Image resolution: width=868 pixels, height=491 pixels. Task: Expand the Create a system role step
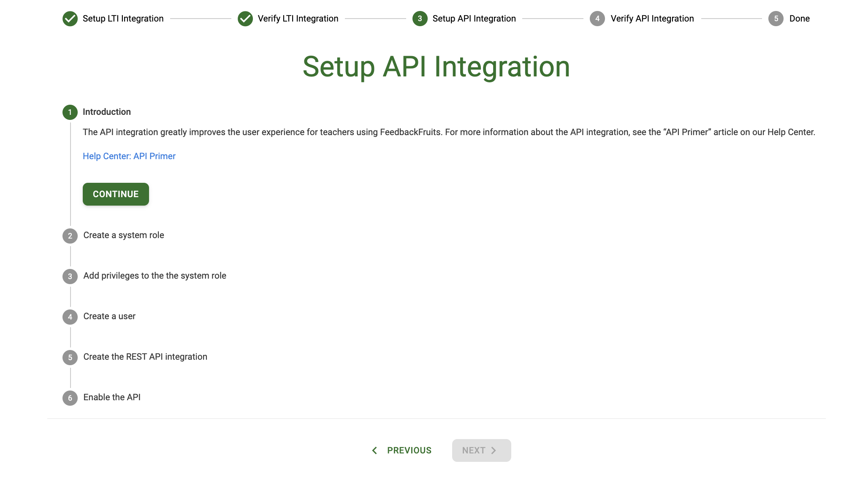pyautogui.click(x=124, y=235)
